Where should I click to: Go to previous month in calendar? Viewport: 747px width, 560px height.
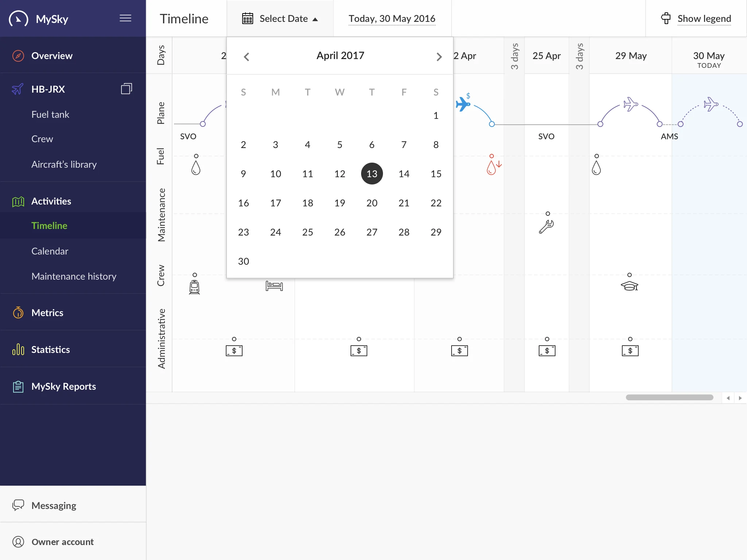[x=247, y=57]
